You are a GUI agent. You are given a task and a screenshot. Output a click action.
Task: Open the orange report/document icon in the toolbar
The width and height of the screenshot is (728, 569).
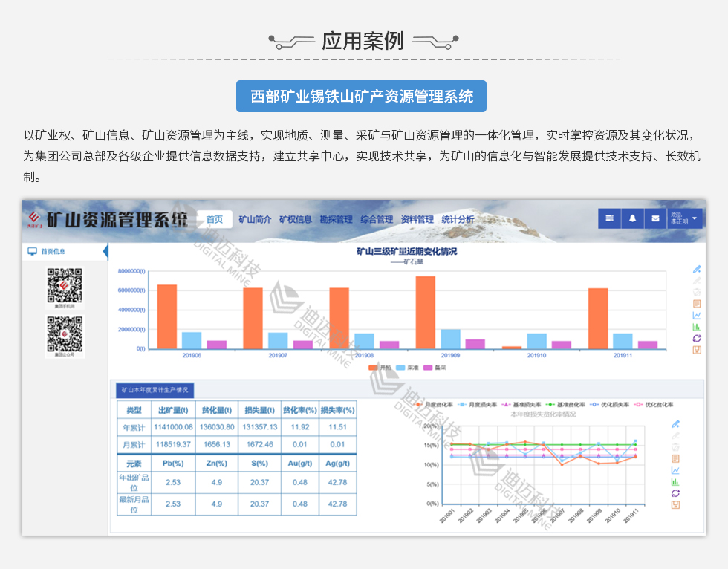pyautogui.click(x=696, y=304)
